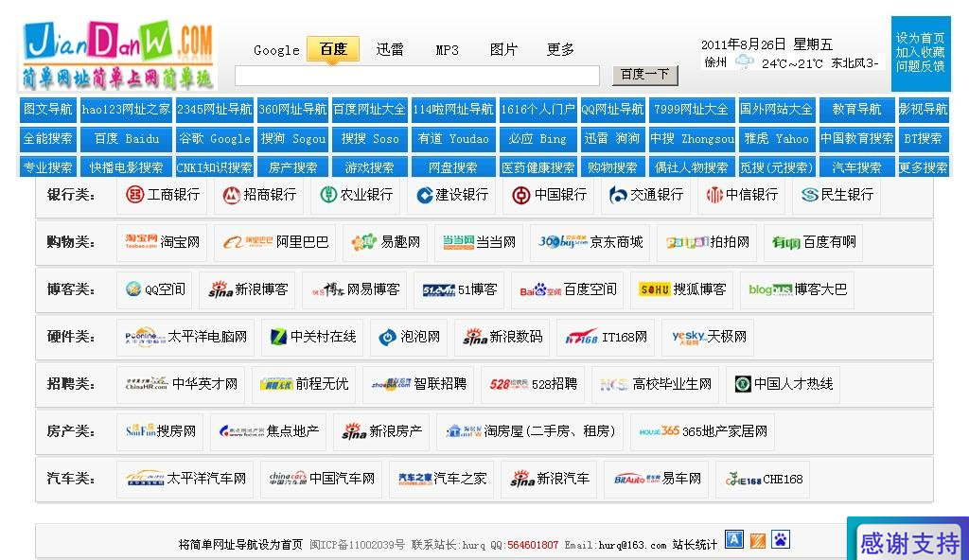Open 影视导航 navigation button
969x560 pixels.
pos(923,110)
